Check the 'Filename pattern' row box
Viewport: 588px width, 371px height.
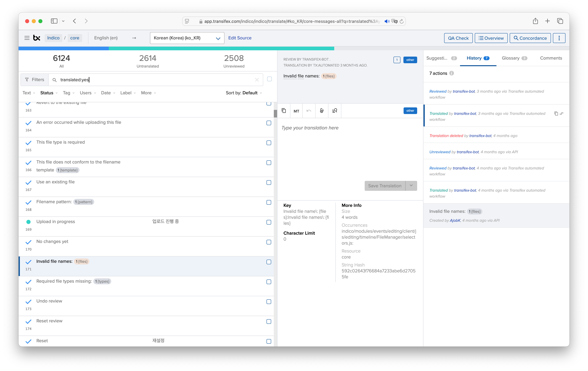[x=269, y=202]
